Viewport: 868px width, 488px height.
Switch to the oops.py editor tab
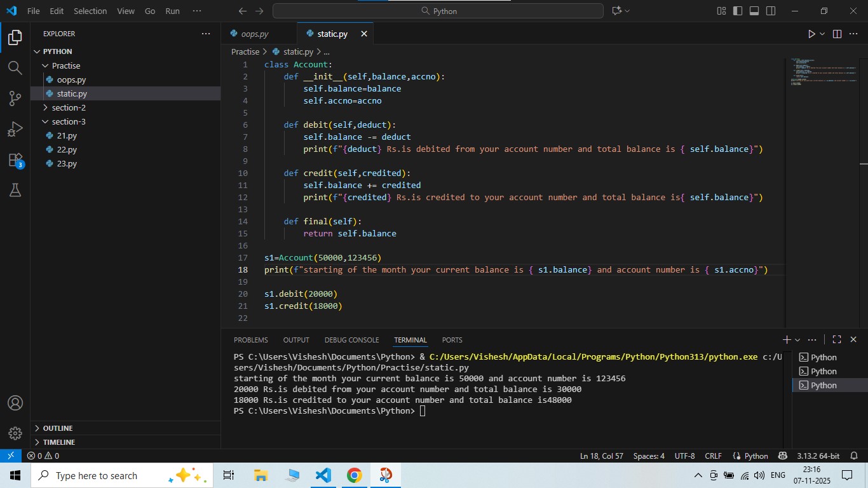click(254, 34)
